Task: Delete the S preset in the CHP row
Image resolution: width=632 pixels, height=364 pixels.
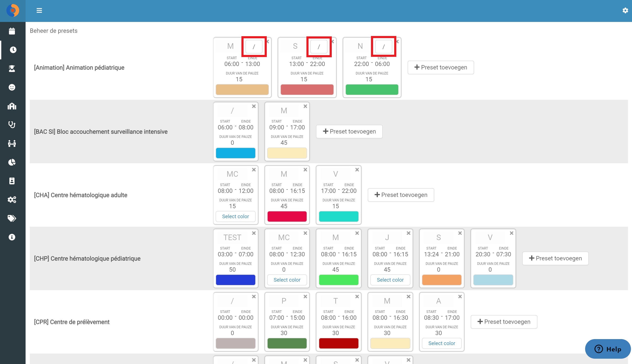Action: point(460,233)
